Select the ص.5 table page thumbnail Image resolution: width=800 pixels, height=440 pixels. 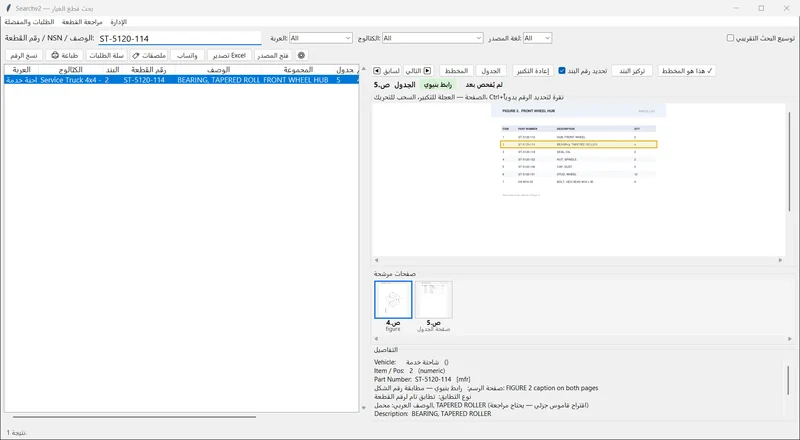click(x=434, y=300)
